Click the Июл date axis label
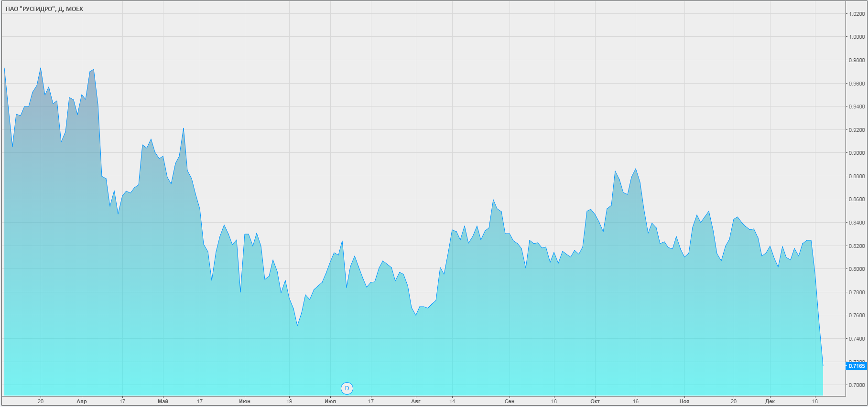The image size is (868, 407). point(330,401)
